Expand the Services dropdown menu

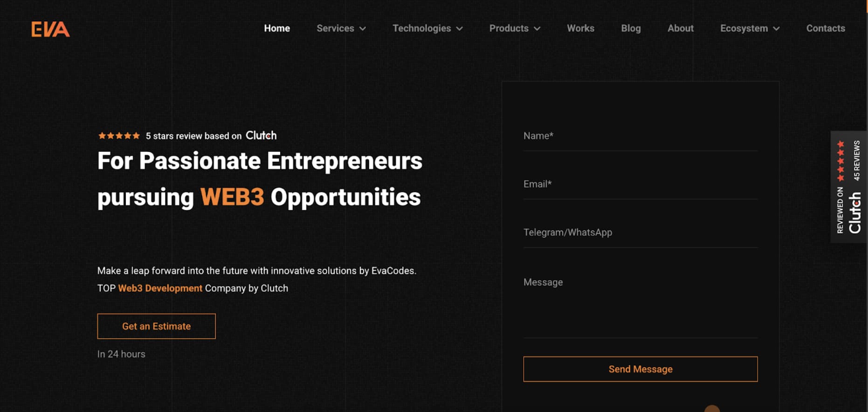pyautogui.click(x=341, y=28)
